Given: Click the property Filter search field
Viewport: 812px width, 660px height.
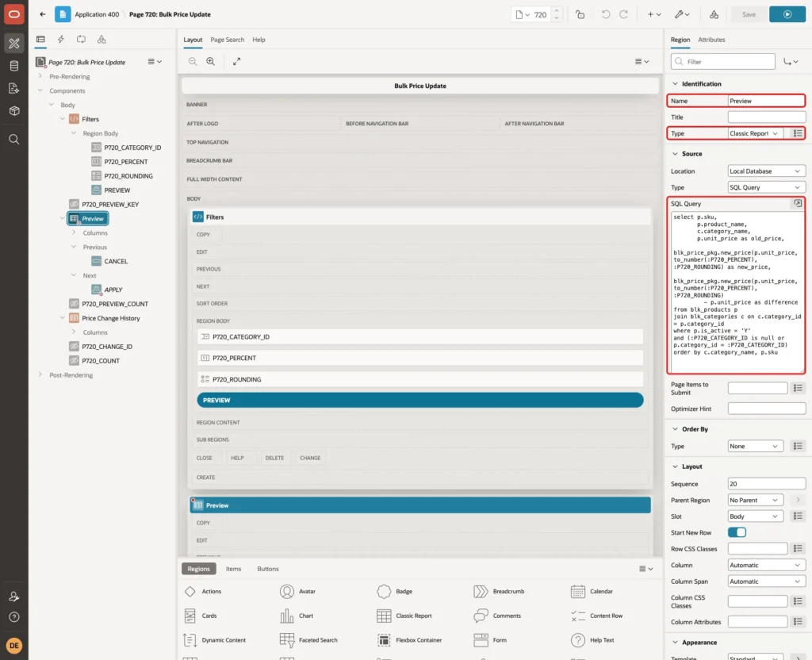Looking at the screenshot, I should pyautogui.click(x=723, y=62).
